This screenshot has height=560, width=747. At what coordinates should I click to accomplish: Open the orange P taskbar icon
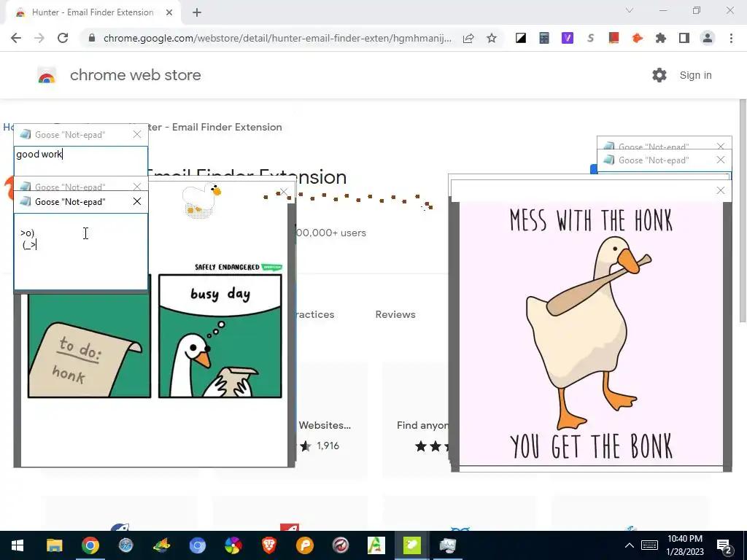click(304, 545)
